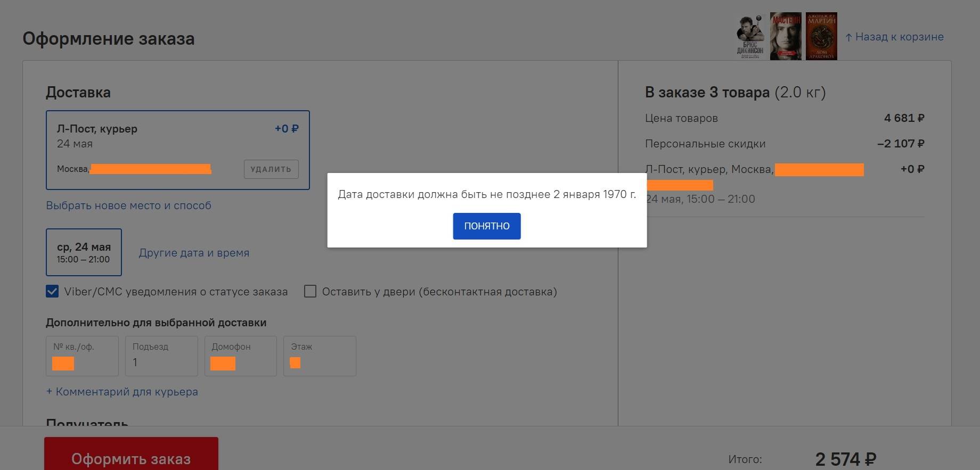Click the '+0 ₽' price on the delivery card

pyautogui.click(x=287, y=129)
